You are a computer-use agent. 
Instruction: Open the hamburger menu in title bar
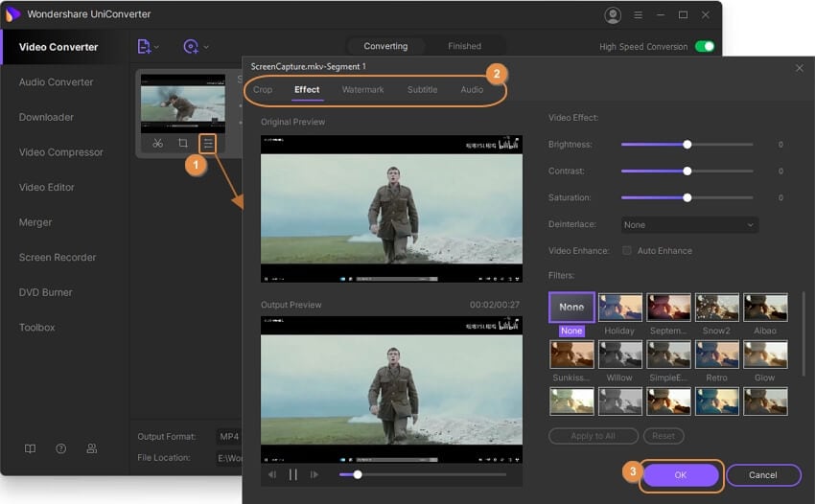tap(638, 15)
